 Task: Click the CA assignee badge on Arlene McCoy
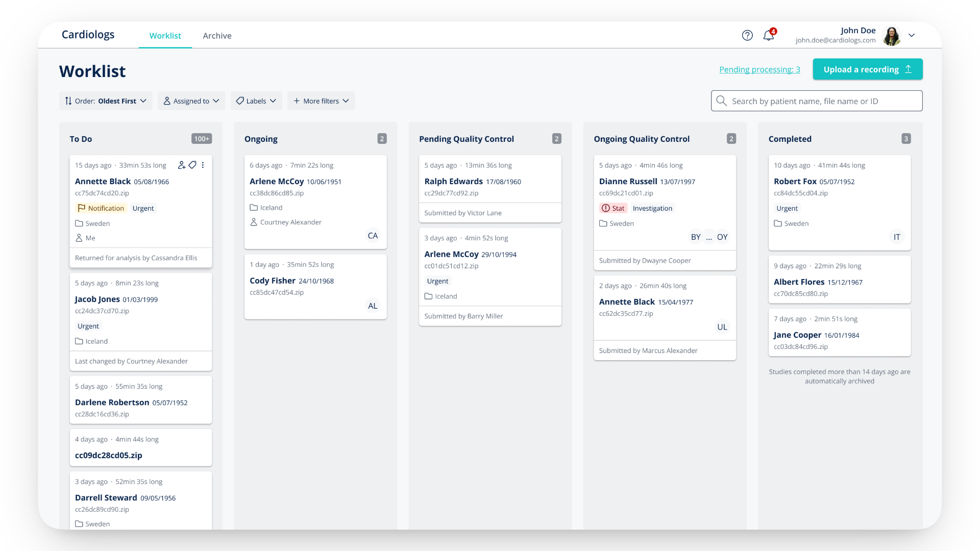(x=373, y=236)
